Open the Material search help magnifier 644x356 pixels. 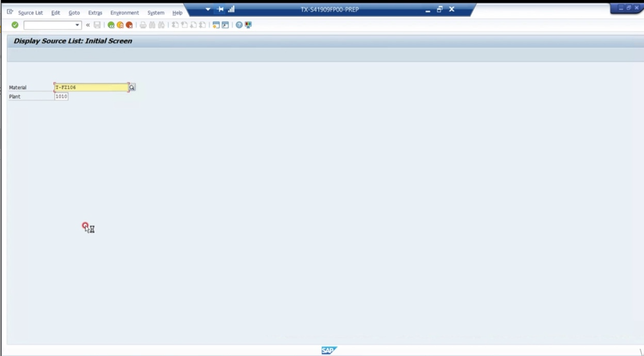(132, 88)
